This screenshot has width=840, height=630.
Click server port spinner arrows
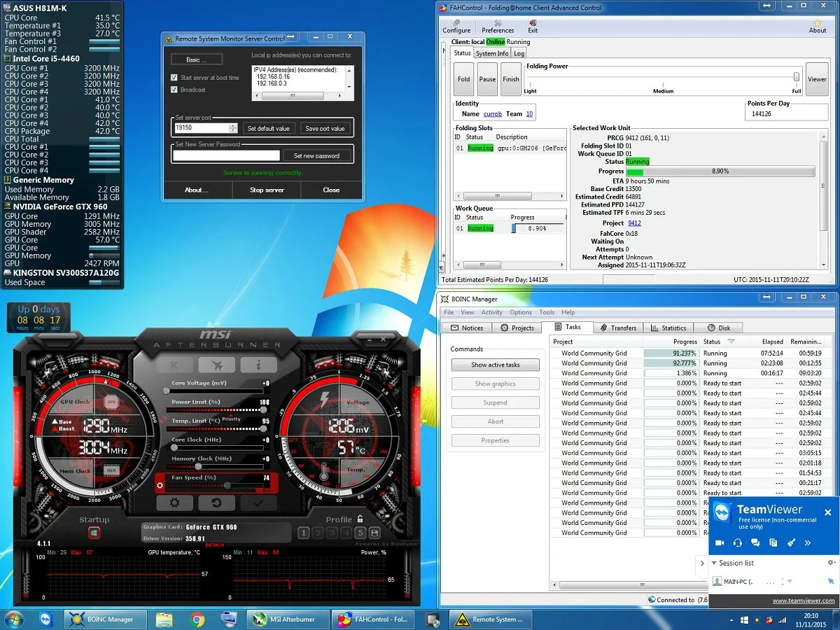[234, 128]
